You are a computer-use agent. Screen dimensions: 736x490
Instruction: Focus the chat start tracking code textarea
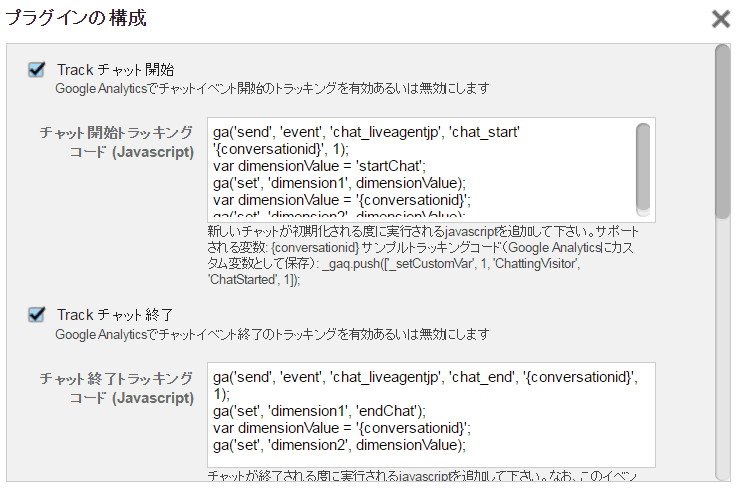(431, 170)
